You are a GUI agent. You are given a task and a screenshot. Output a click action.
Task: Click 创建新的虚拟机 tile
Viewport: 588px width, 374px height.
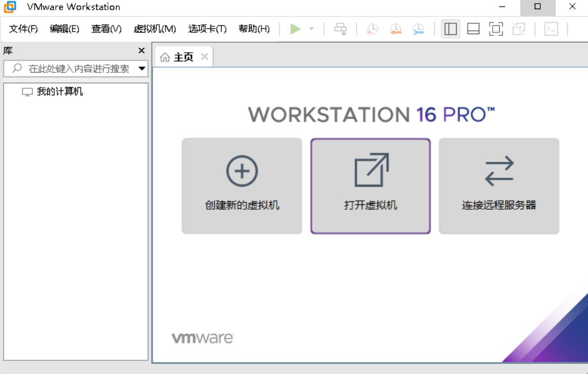(x=242, y=186)
